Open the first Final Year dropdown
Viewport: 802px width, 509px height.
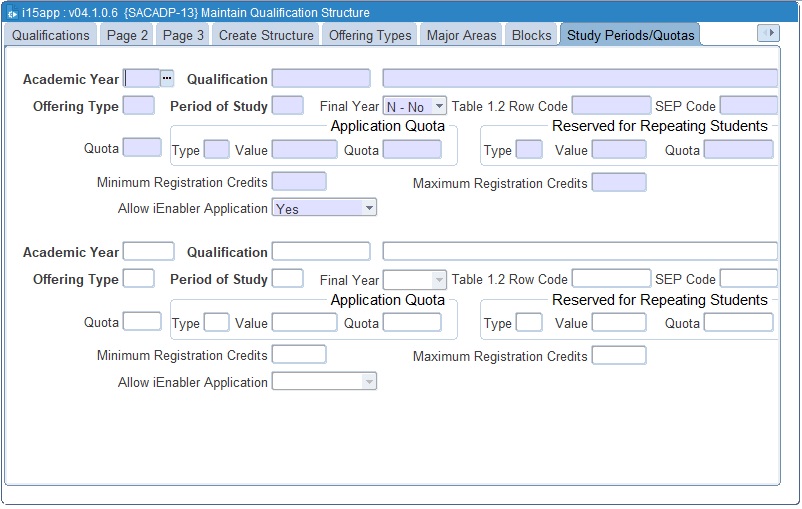(x=439, y=106)
